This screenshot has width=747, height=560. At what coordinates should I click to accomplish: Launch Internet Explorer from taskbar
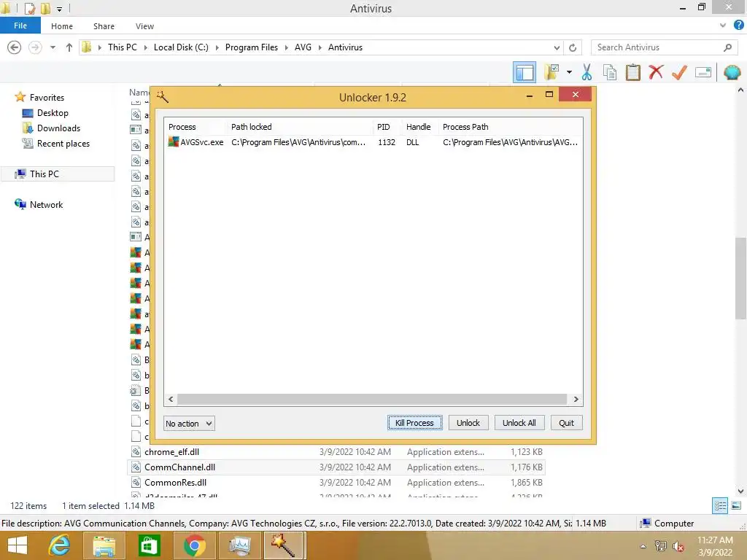tap(59, 545)
